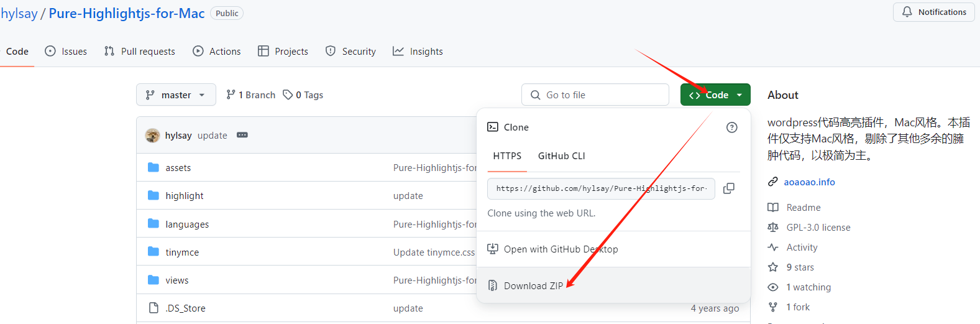
Task: View the GPL-3.0 license link
Action: point(818,228)
